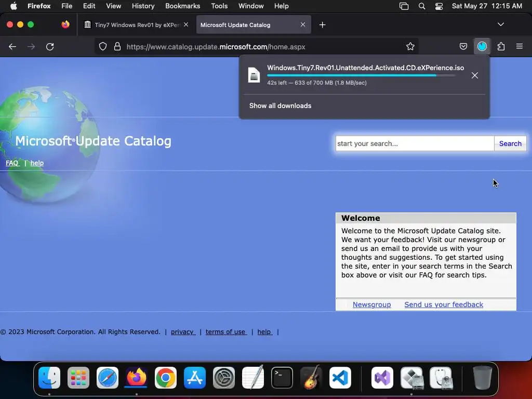Open Safari from the Dock
Viewport: 532px width, 399px height.
[x=108, y=378]
